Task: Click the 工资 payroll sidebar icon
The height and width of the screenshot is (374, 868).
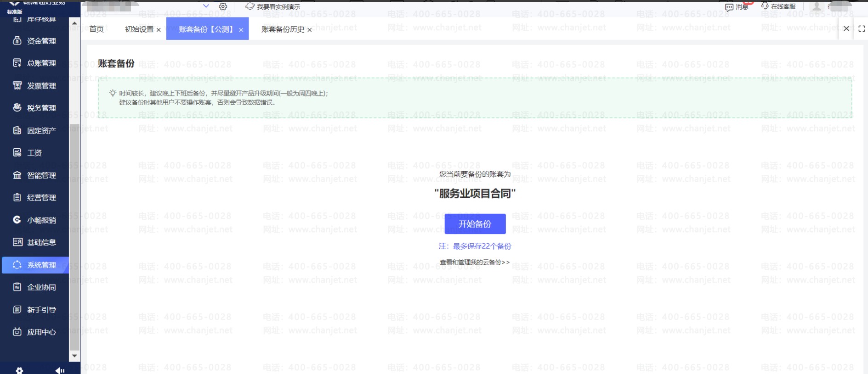Action: [x=17, y=152]
